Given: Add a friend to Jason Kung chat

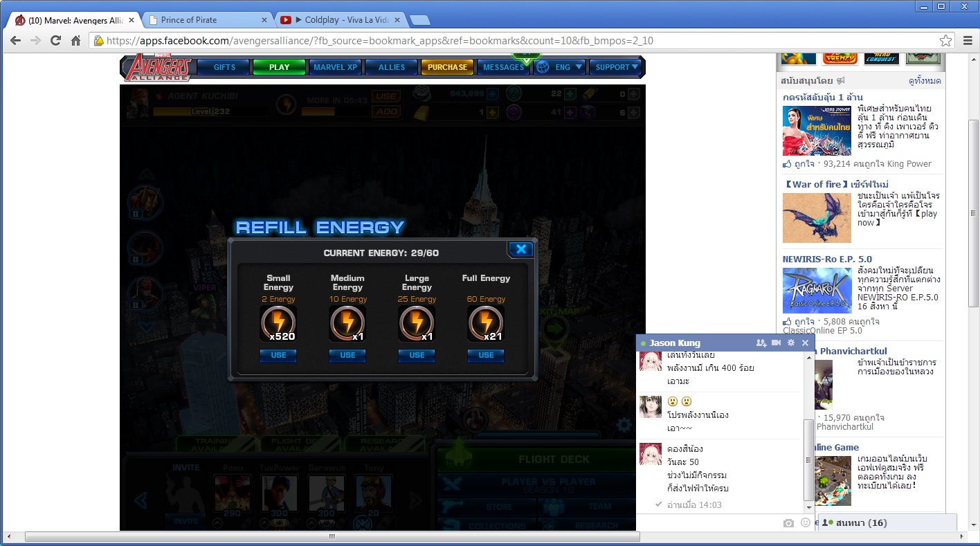Looking at the screenshot, I should pos(761,343).
